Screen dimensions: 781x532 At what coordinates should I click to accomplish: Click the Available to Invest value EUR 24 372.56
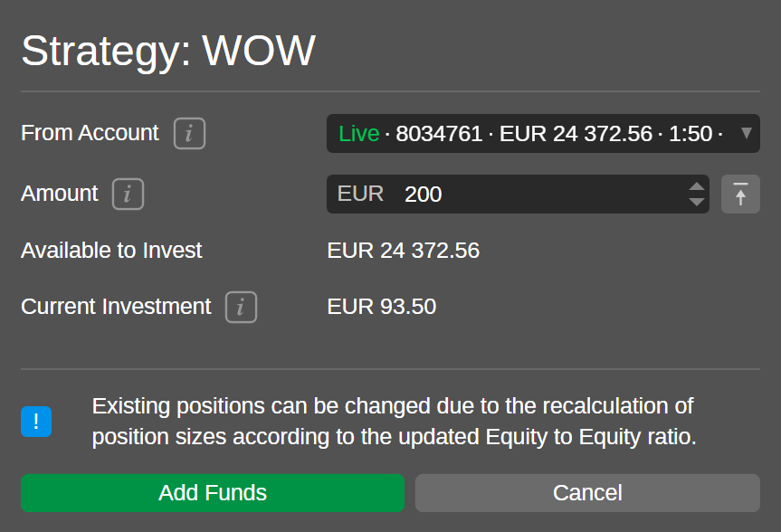(x=403, y=251)
